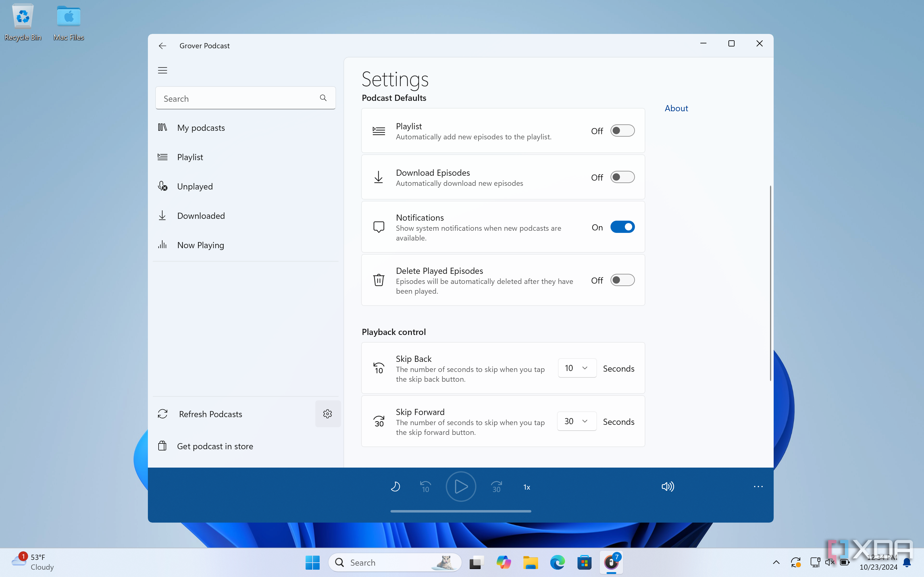Click the sleep timer moon icon
Viewport: 924px width, 577px height.
coord(395,487)
